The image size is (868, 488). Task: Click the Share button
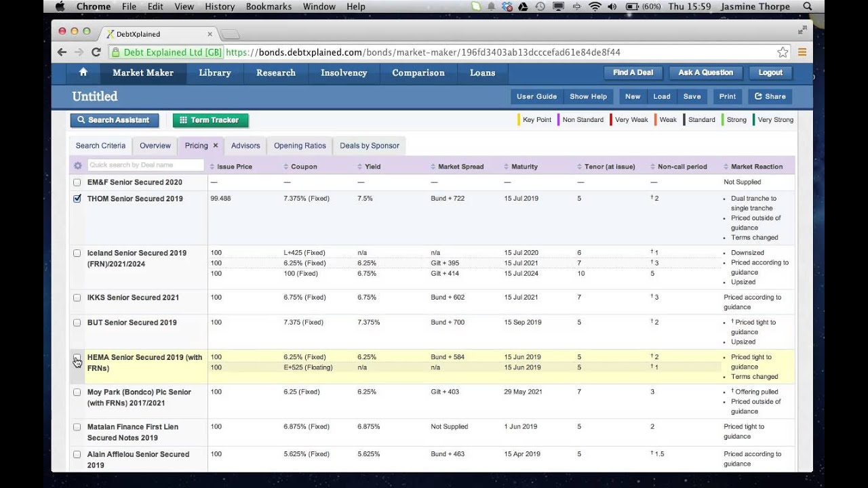pyautogui.click(x=770, y=96)
